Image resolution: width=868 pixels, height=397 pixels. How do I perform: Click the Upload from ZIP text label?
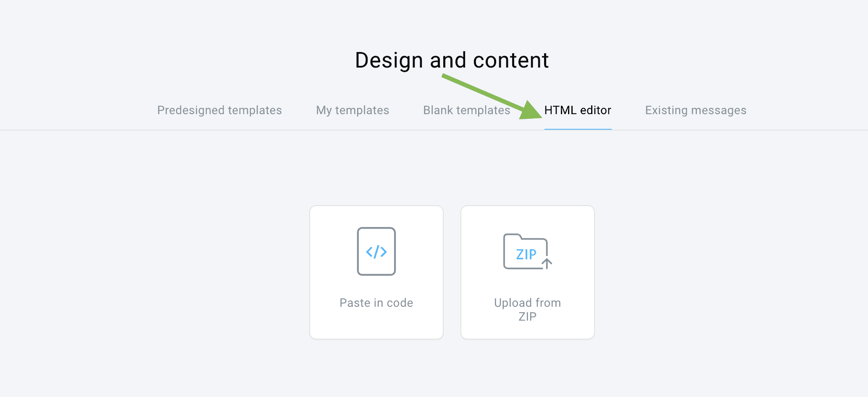pos(527,310)
